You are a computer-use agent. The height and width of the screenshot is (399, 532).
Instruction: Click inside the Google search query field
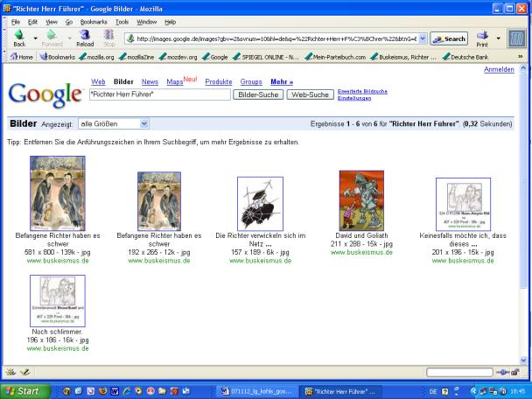point(160,94)
